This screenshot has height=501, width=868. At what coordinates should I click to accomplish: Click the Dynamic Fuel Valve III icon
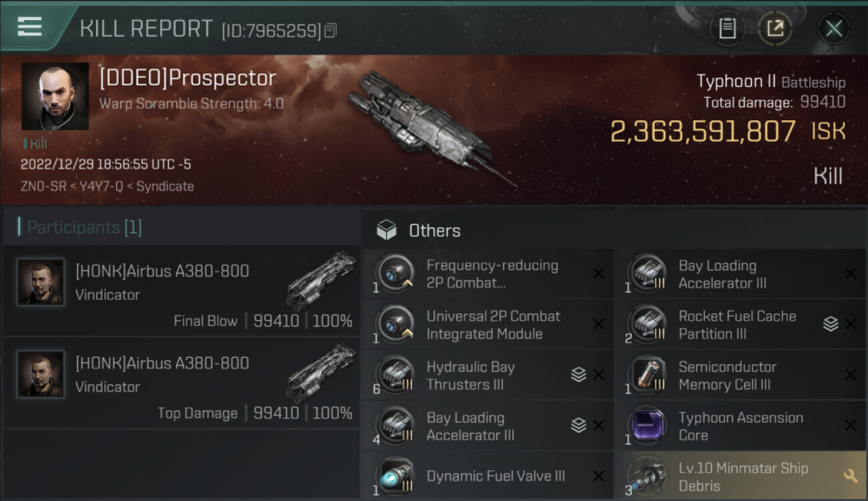395,476
